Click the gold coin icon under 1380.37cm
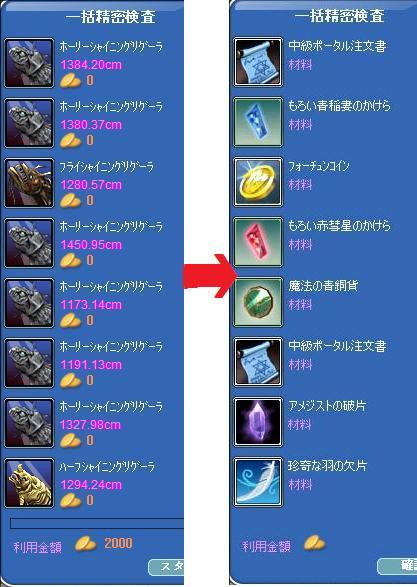The image size is (417, 587). tap(70, 141)
